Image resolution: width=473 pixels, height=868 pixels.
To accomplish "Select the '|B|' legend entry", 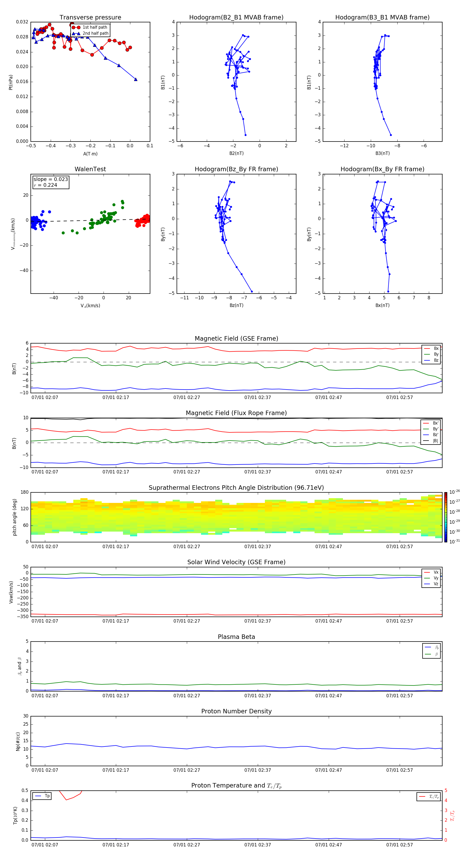I will coord(431,441).
